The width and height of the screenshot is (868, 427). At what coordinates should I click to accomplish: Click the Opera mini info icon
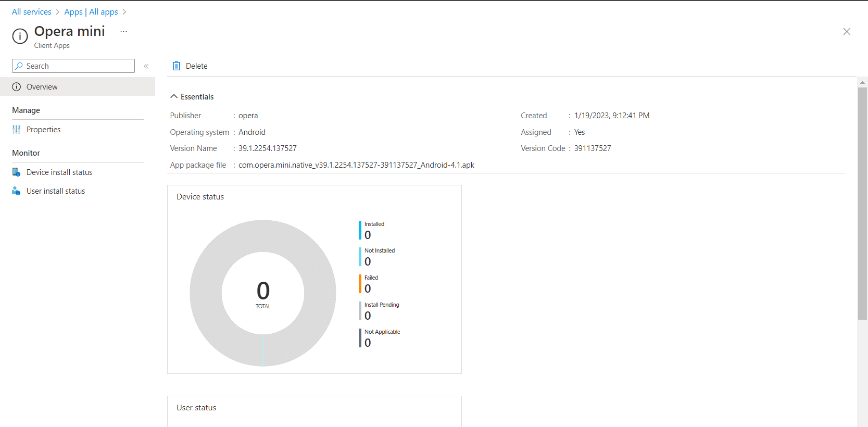[x=20, y=36]
